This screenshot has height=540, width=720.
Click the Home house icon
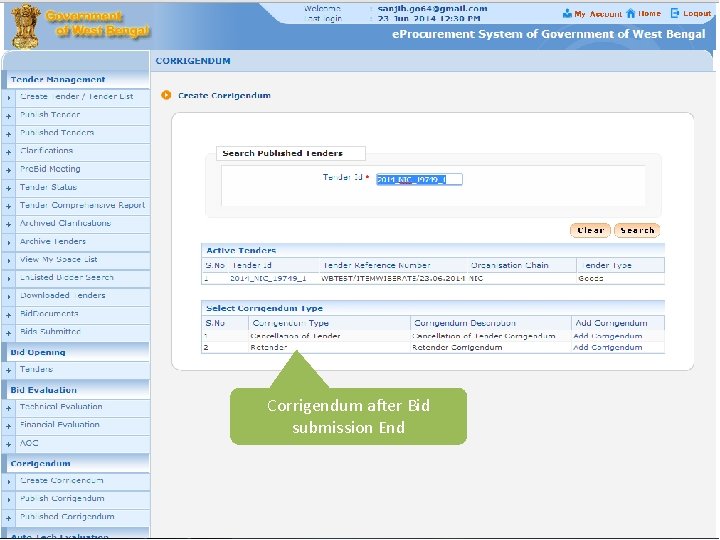click(631, 13)
